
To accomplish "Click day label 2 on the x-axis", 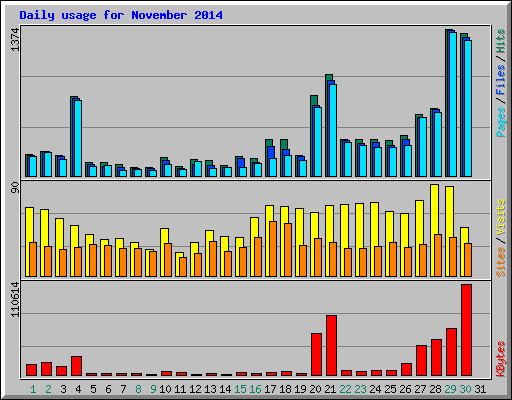I will point(48,389).
